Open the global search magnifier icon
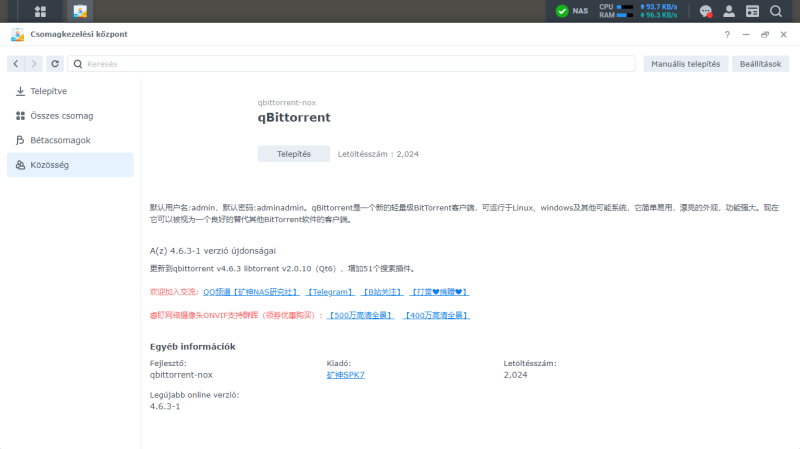 point(776,11)
